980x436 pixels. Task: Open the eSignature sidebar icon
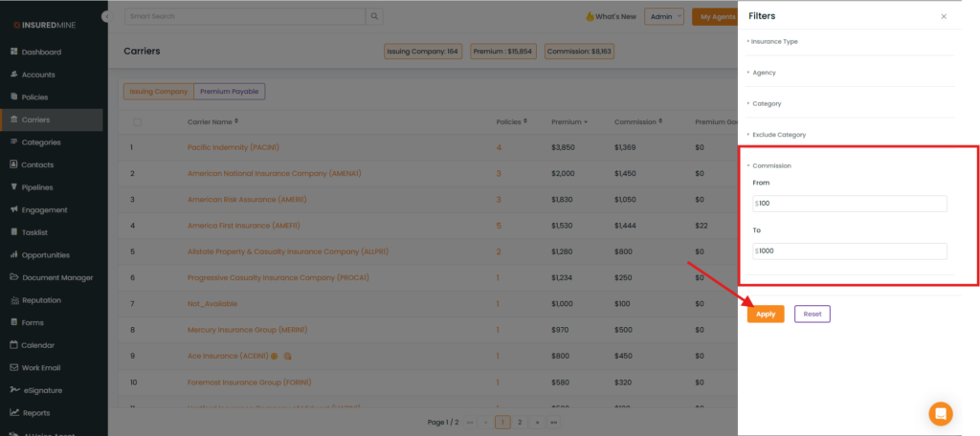coord(14,390)
